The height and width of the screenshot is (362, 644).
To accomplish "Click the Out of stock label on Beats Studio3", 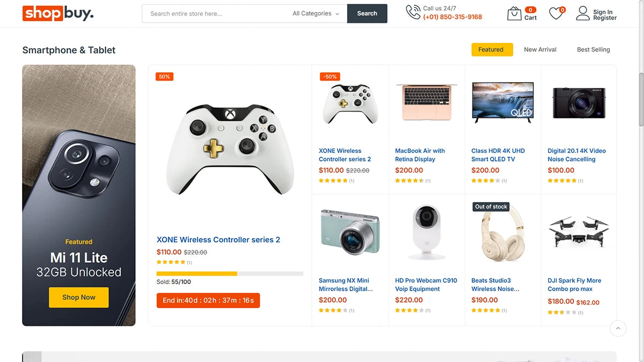I will [491, 206].
